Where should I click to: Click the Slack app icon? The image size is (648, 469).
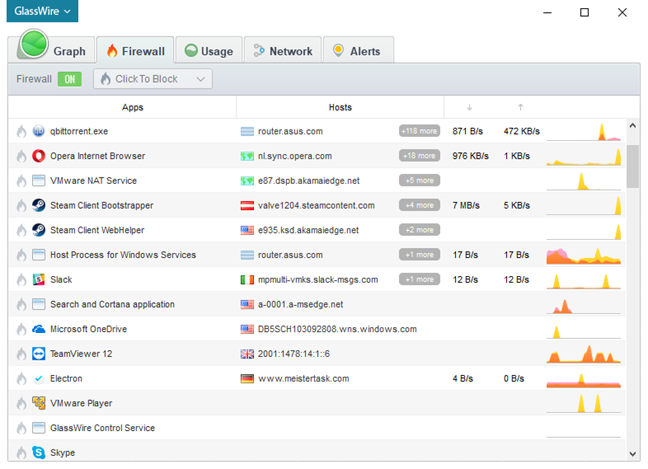tap(38, 280)
